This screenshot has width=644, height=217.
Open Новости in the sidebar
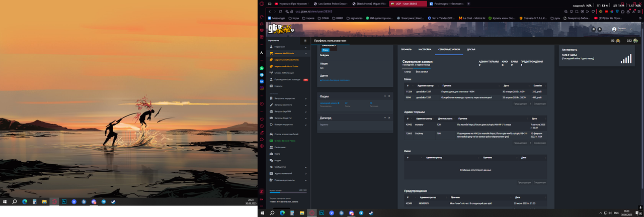tap(278, 86)
